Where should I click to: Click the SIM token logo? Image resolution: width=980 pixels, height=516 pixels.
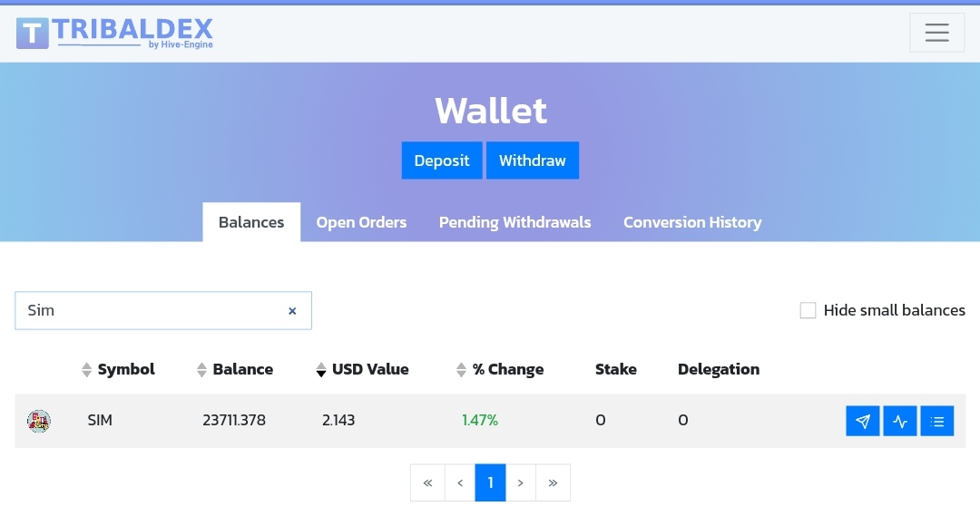(x=39, y=421)
